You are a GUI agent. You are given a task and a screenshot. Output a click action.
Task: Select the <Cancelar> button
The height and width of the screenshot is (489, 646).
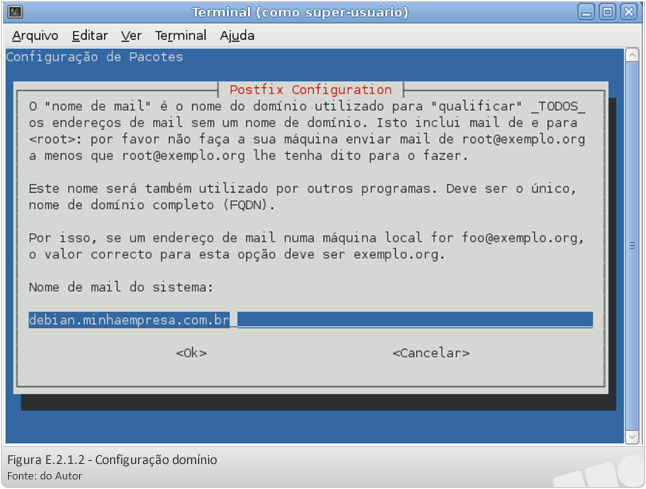tap(431, 353)
